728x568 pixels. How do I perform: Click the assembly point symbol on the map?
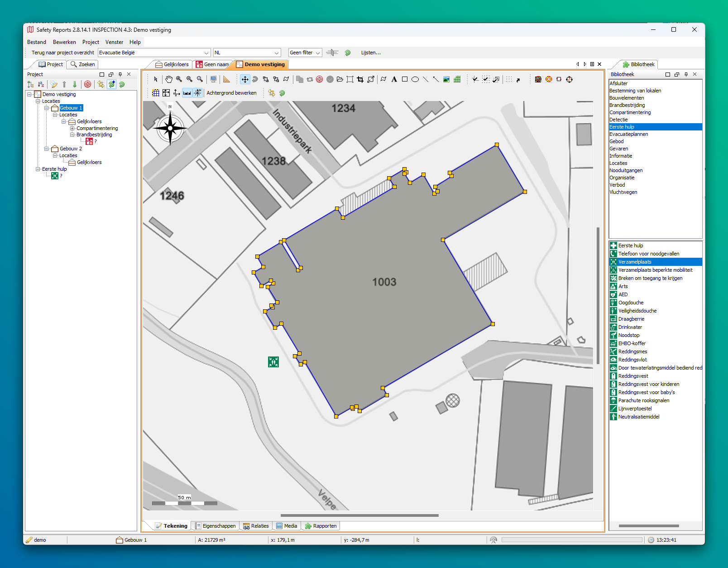point(273,361)
